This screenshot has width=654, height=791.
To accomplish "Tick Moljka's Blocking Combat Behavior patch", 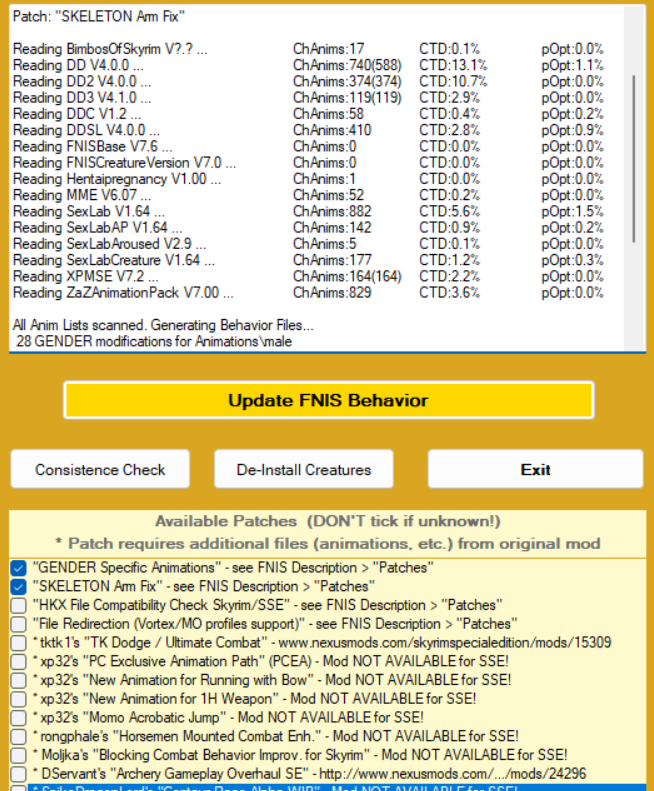I will tap(19, 755).
